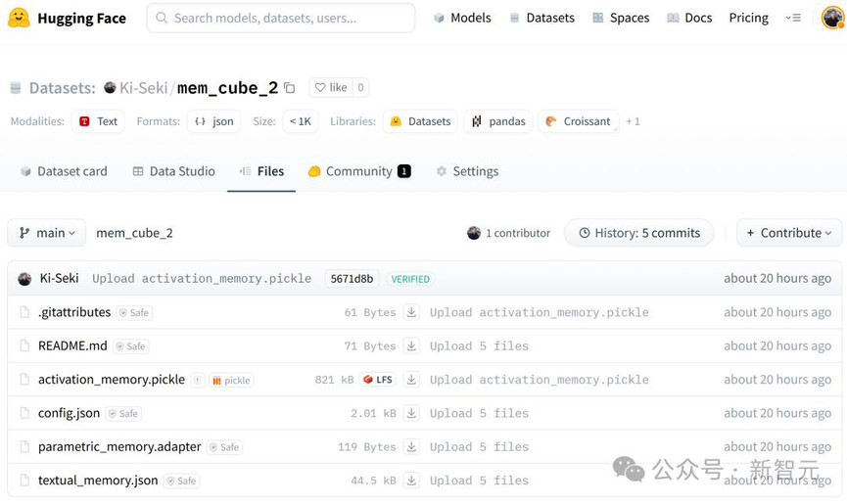This screenshot has height=504, width=847.
Task: Download the config.json file
Action: [411, 413]
